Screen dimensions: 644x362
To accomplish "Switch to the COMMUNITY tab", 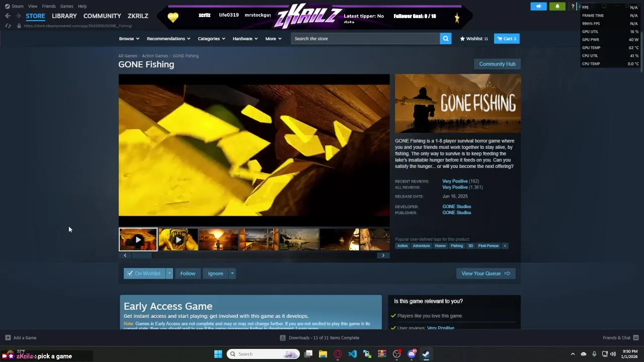I will [x=102, y=16].
